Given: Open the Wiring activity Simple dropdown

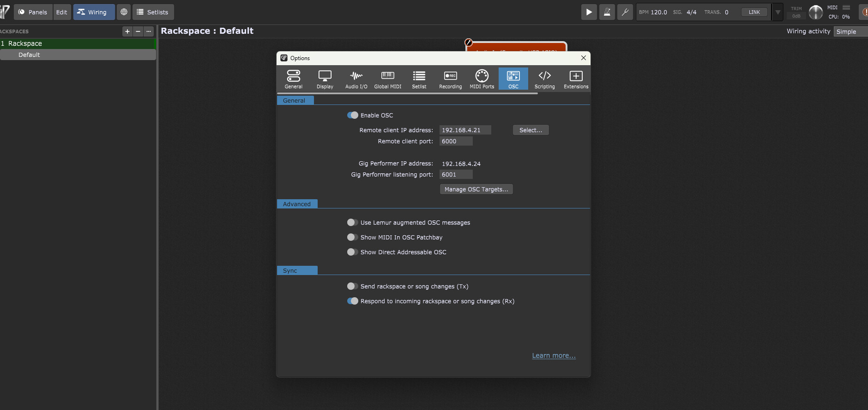Looking at the screenshot, I should point(851,31).
